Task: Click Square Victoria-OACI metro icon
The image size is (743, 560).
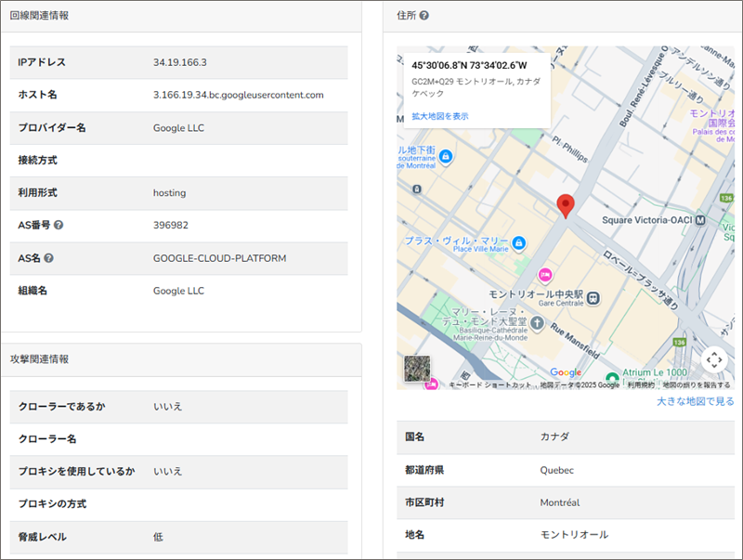Action: (700, 221)
